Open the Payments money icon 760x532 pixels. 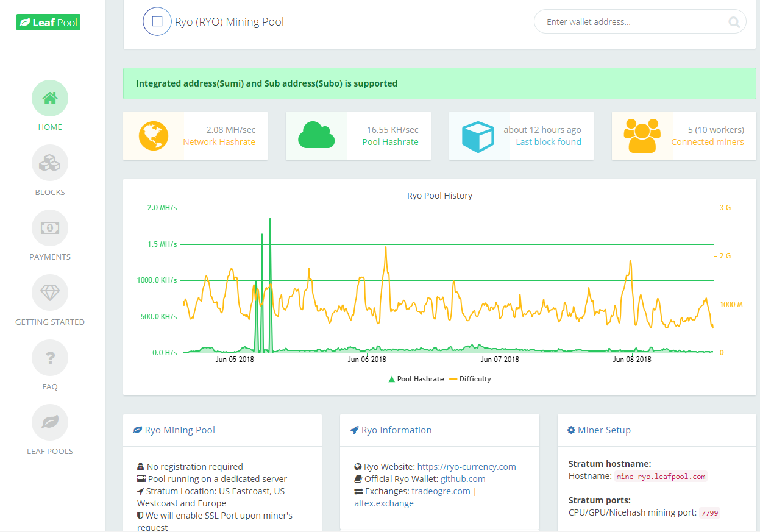[x=50, y=228]
